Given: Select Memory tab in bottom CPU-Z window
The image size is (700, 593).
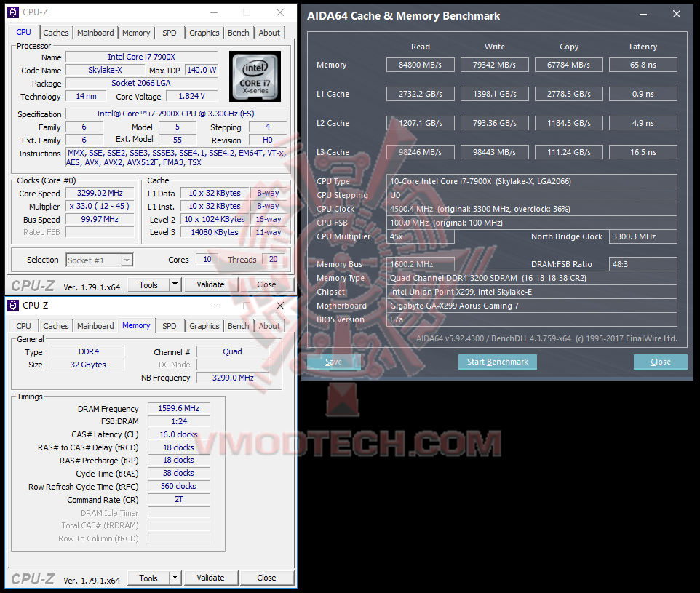Looking at the screenshot, I should (136, 325).
